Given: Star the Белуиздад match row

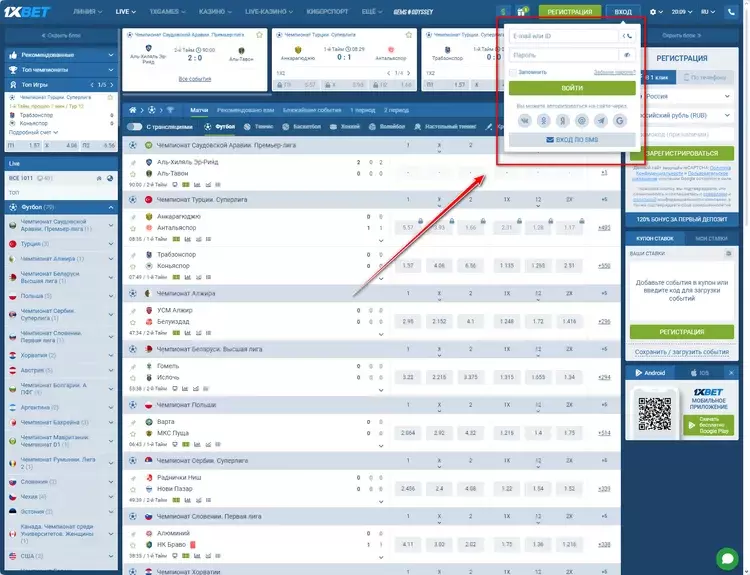Looking at the screenshot, I should [x=133, y=322].
